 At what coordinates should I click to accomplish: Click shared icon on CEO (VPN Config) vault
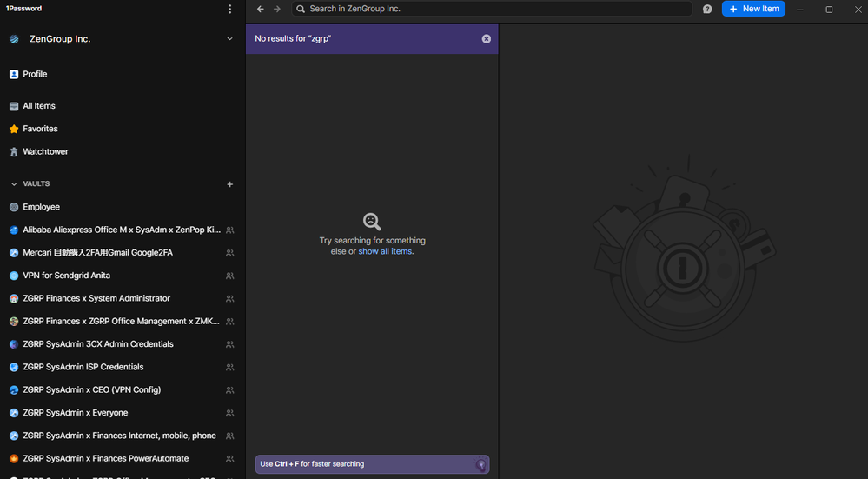(229, 389)
